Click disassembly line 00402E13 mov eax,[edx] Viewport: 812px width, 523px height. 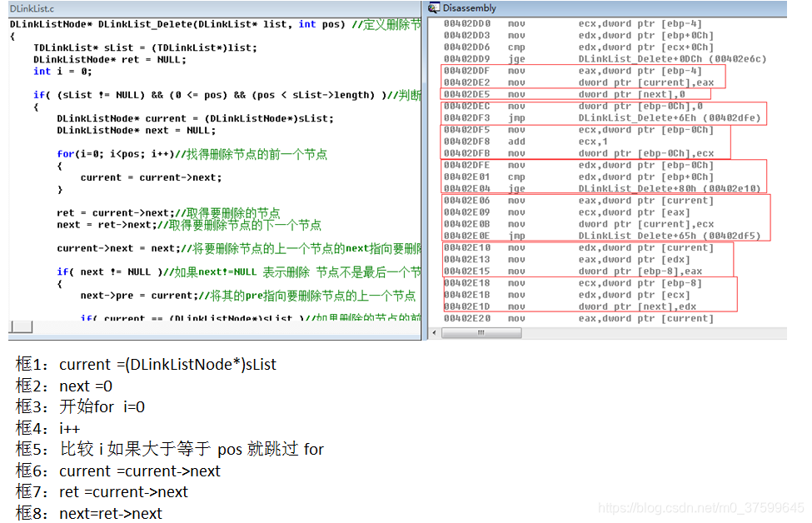567,260
